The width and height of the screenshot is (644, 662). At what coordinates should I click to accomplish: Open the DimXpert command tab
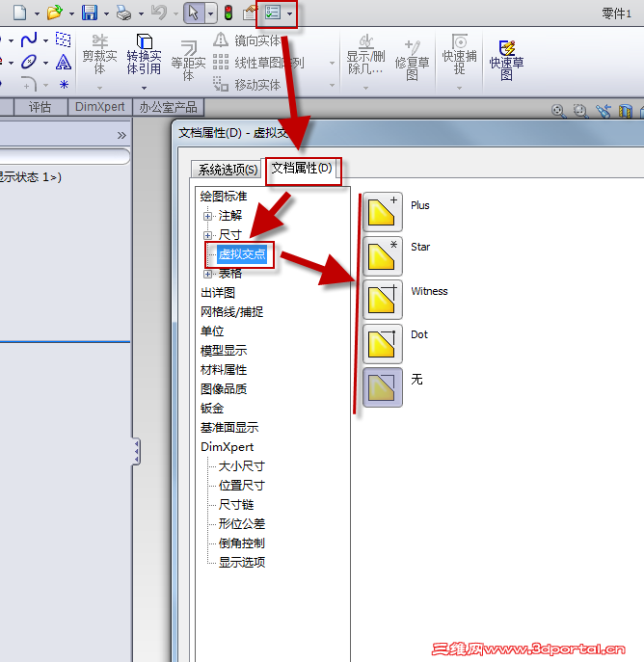pos(99,107)
